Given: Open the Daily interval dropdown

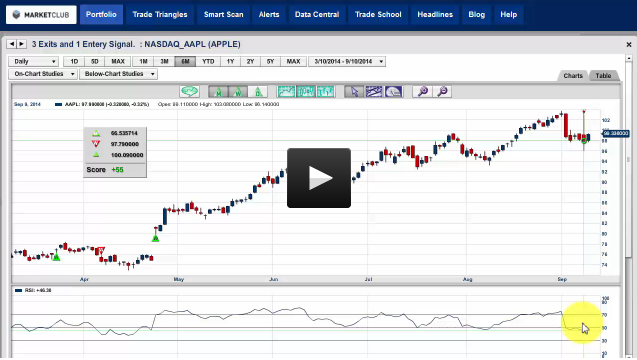Looking at the screenshot, I should (x=34, y=62).
